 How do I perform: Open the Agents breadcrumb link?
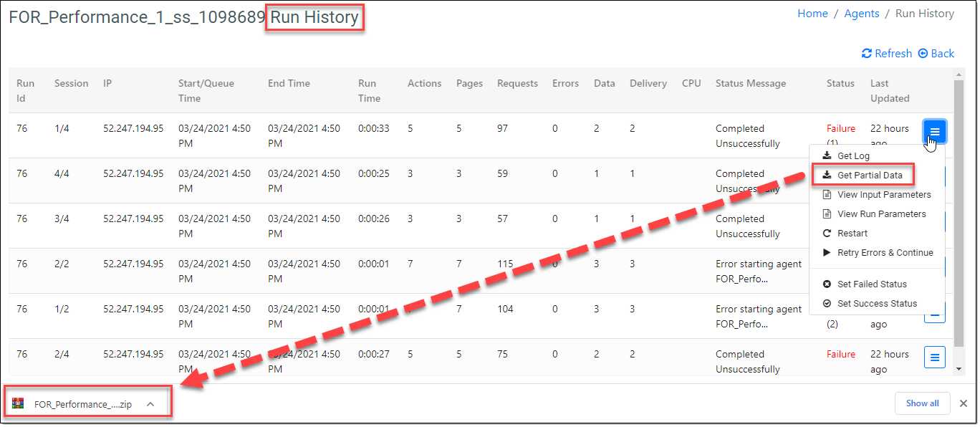pos(862,14)
